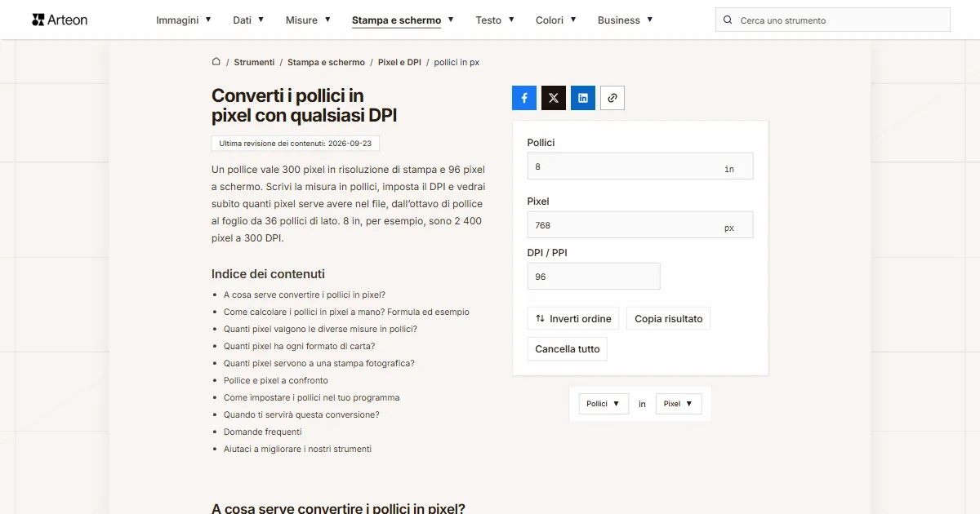Click the Inverti ordine button

tap(573, 318)
